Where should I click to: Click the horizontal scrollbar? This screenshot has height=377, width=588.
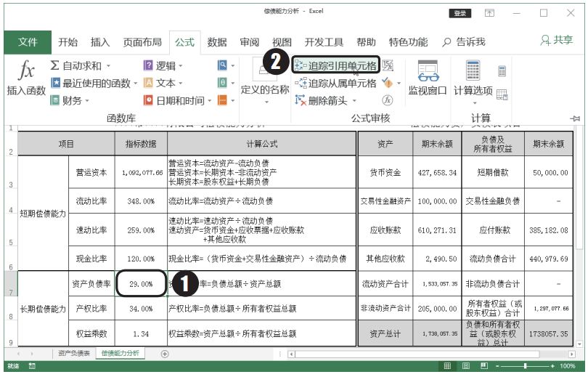(x=417, y=354)
